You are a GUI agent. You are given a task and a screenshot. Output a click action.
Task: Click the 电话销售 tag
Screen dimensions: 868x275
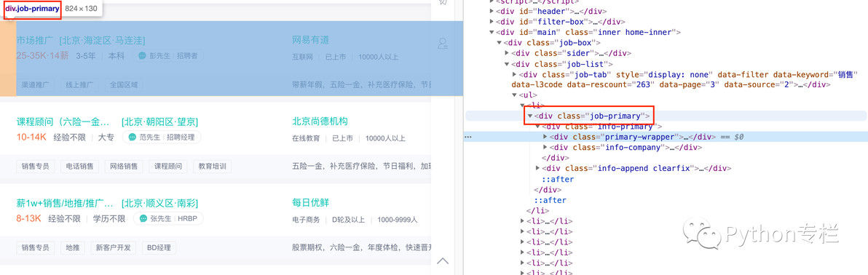tap(79, 167)
